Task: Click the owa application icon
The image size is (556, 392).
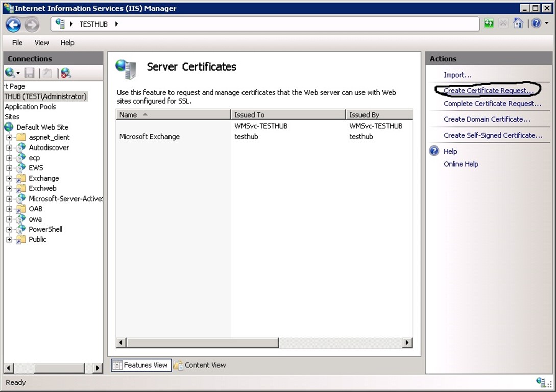Action: coord(21,219)
